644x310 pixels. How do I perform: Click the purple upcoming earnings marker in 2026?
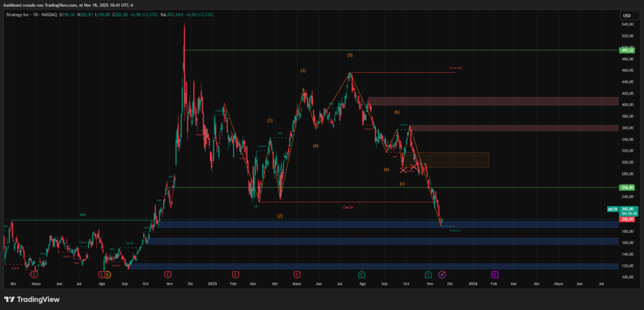coord(495,275)
